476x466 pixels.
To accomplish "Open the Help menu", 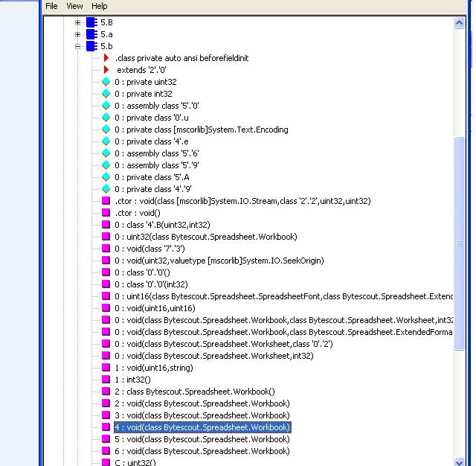I will [x=99, y=6].
